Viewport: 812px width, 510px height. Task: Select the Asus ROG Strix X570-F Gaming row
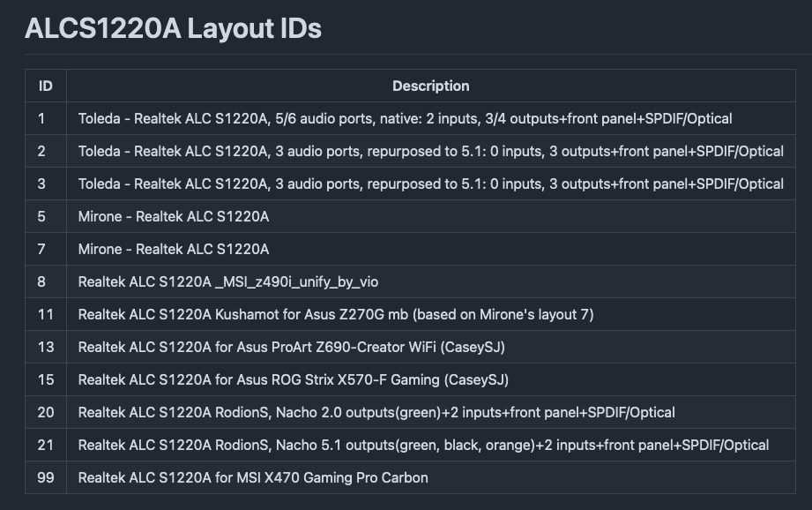click(x=410, y=380)
